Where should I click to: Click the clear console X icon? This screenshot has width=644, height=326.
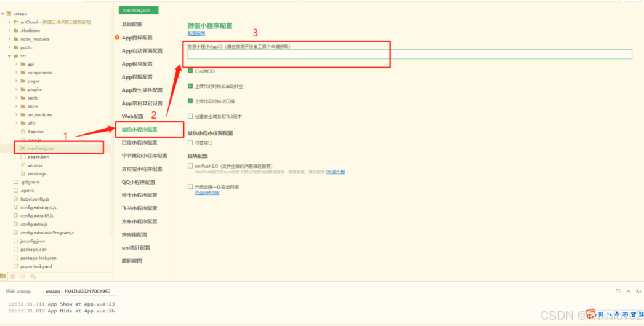tap(638, 291)
